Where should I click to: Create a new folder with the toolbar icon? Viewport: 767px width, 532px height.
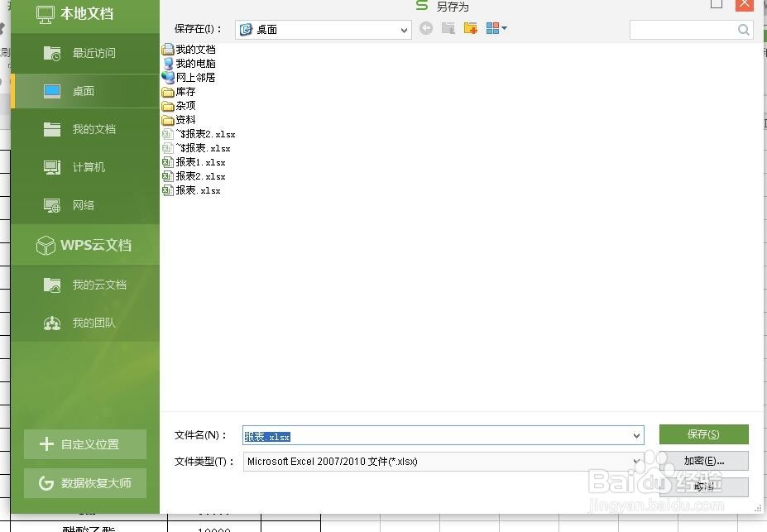470,28
